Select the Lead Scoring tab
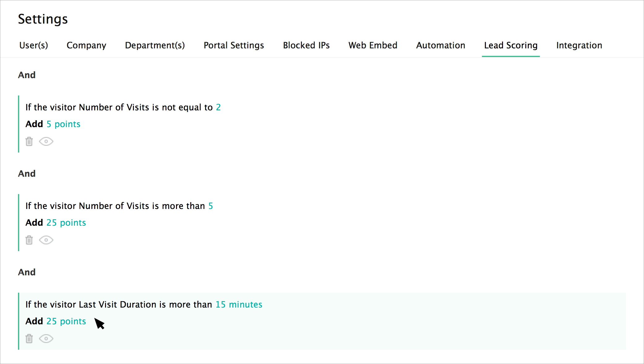The height and width of the screenshot is (364, 644). coord(510,45)
